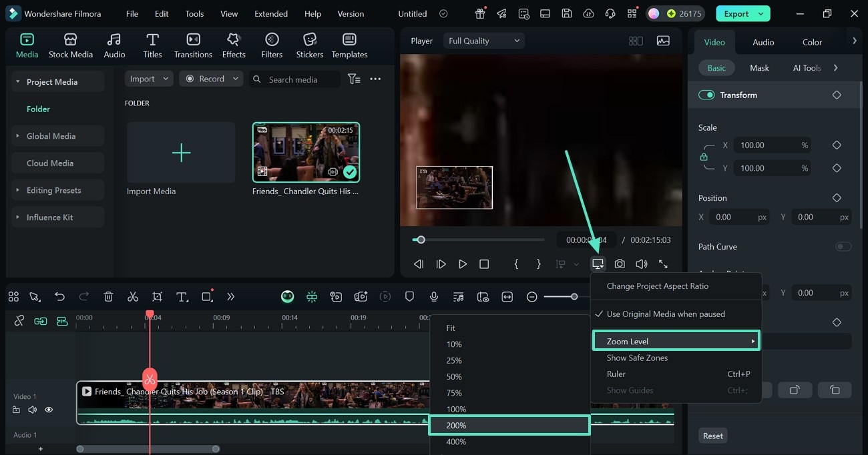Select the split scissors tool in timeline toolbar

point(133,297)
